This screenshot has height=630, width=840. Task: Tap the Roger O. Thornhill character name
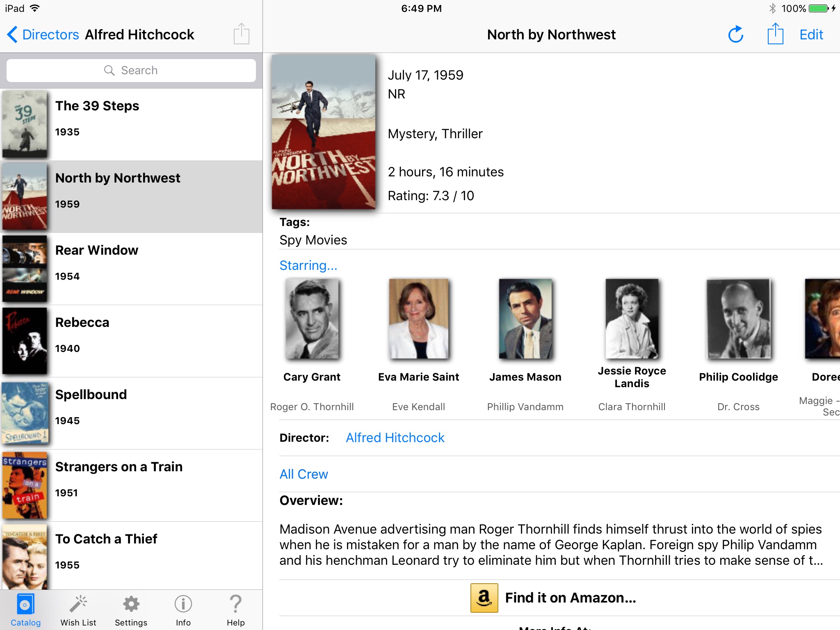(312, 407)
